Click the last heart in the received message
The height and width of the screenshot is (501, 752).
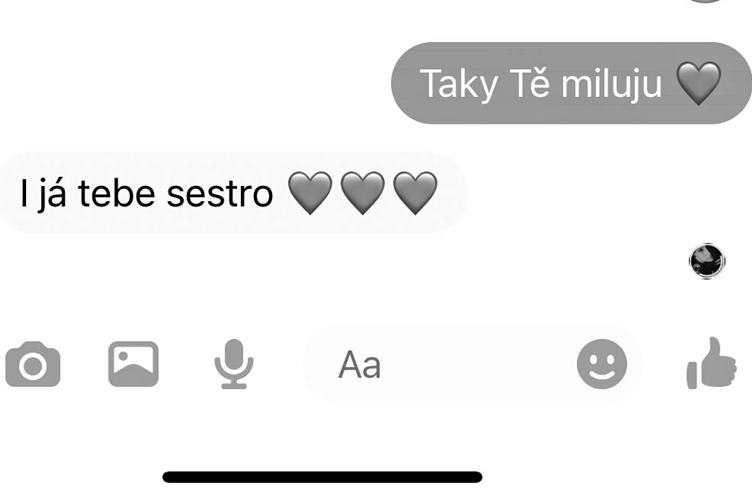415,193
